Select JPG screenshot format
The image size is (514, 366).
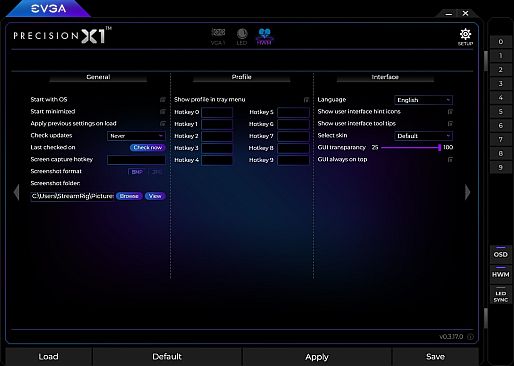click(x=156, y=172)
